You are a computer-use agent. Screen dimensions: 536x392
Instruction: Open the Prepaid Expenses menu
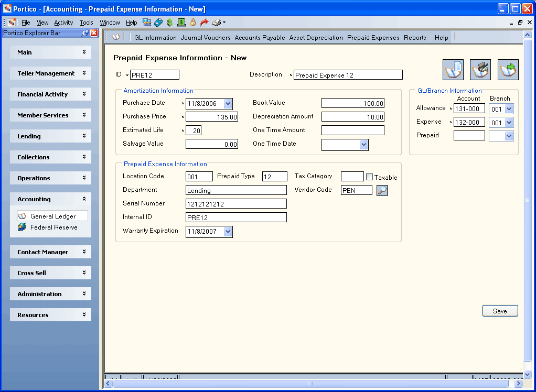[x=373, y=38]
